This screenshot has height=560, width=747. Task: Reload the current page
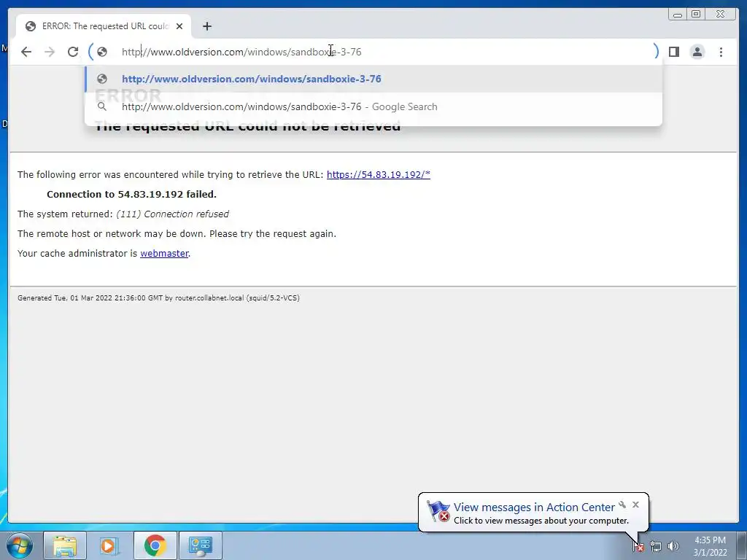pos(73,52)
